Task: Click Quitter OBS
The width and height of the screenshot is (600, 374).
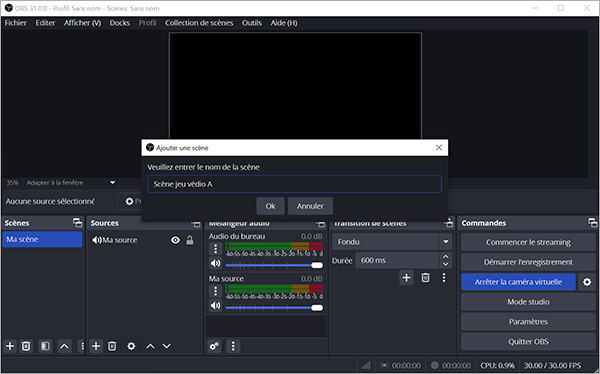Action: [x=528, y=342]
